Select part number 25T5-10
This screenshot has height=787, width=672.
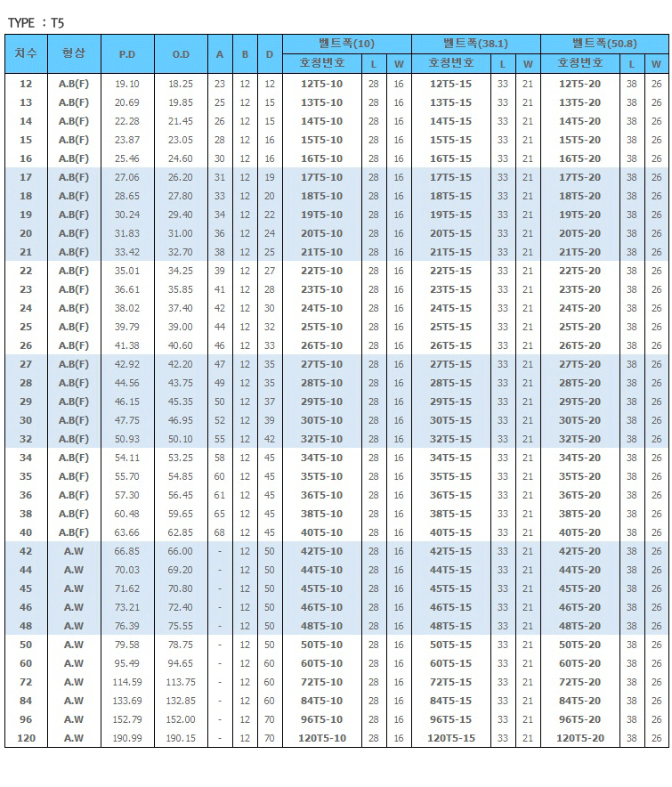click(x=321, y=327)
